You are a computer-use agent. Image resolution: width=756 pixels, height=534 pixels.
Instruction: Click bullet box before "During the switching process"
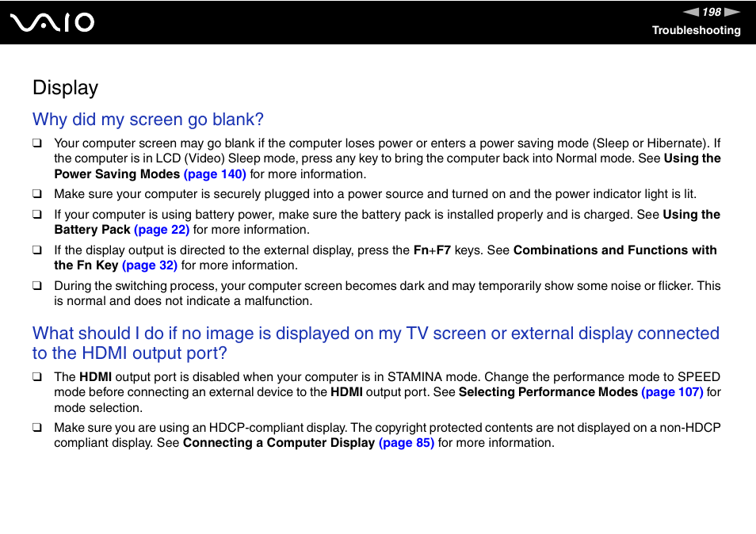coord(37,285)
